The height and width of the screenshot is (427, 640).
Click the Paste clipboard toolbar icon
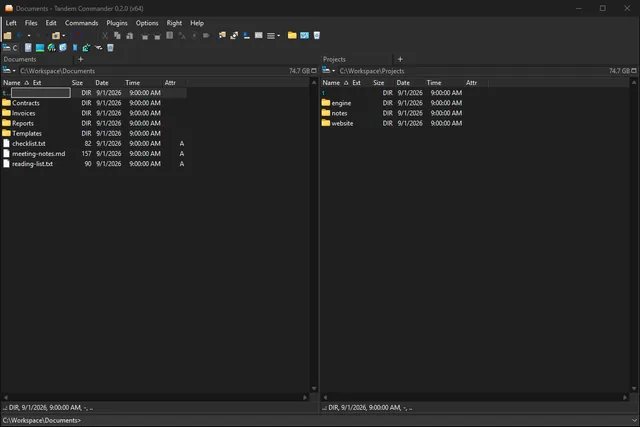(x=129, y=36)
